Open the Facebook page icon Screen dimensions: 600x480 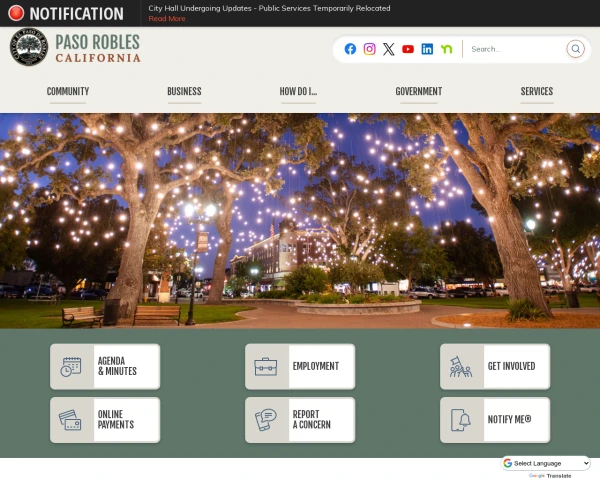click(x=350, y=49)
